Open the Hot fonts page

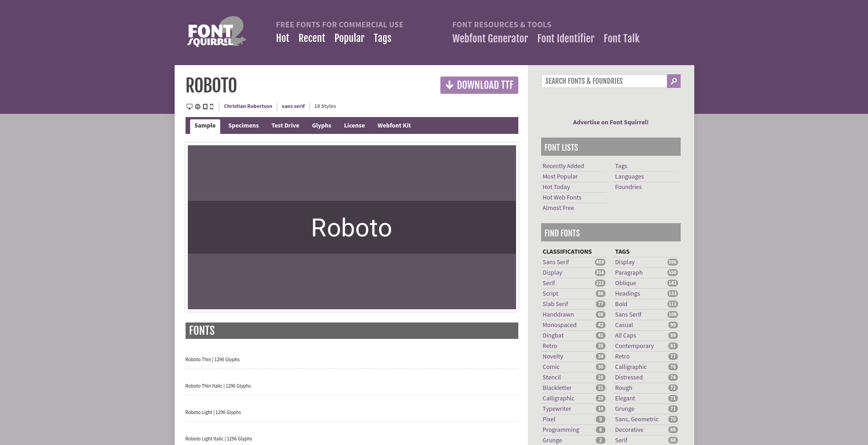tap(283, 38)
